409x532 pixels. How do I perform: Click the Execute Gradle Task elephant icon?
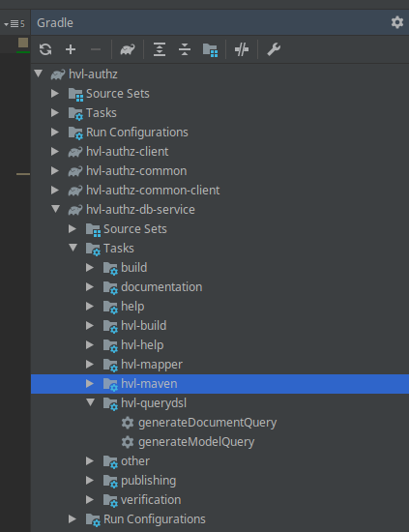point(128,49)
